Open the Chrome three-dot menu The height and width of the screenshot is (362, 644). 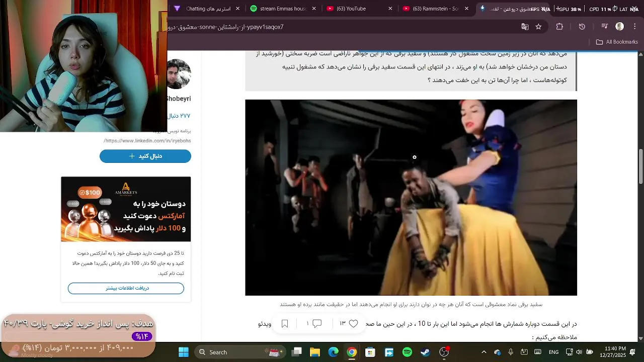point(634,27)
